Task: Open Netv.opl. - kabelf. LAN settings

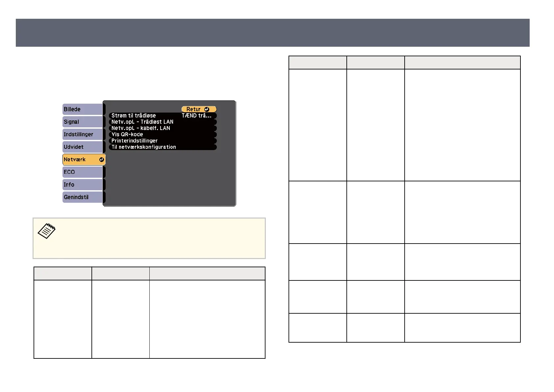Action: pos(141,128)
